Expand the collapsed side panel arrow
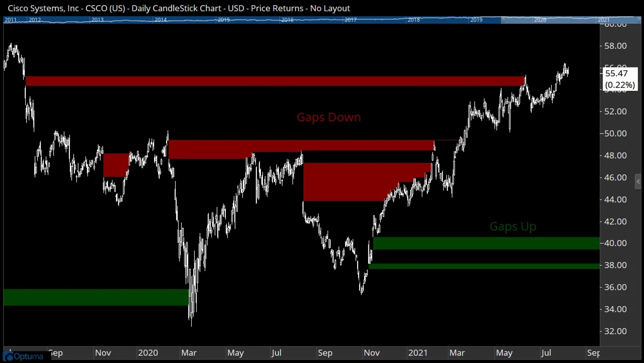 (638, 182)
